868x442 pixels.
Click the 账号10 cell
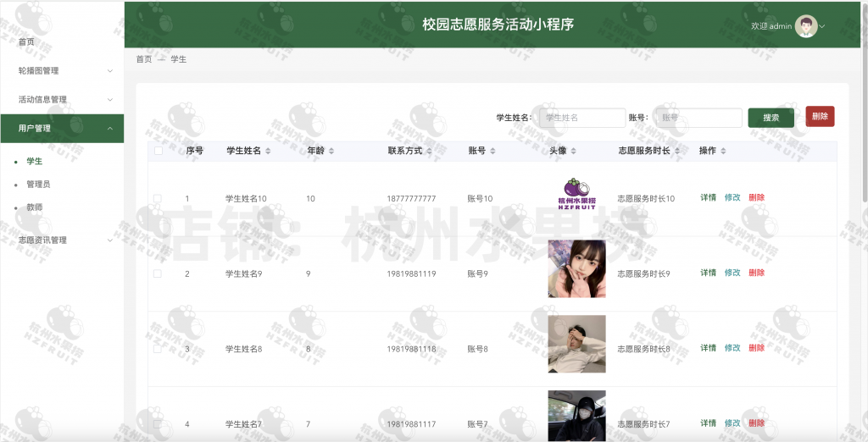[x=480, y=199]
